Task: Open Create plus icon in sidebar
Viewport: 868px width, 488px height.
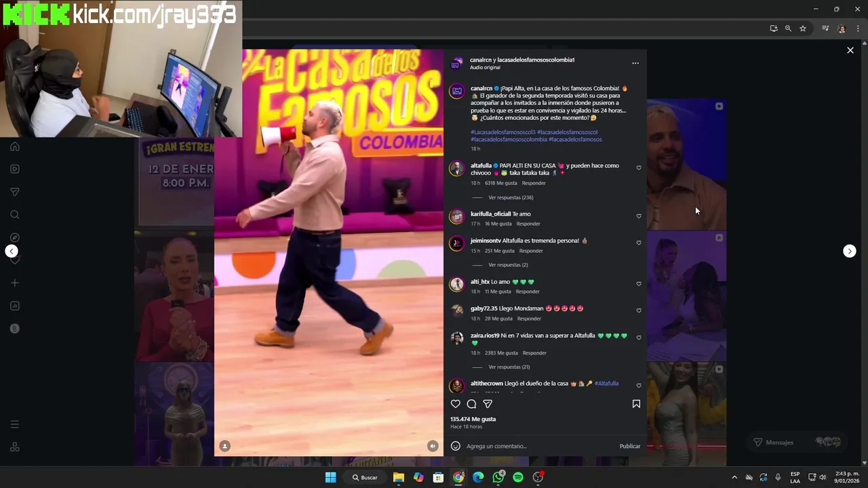Action: pos(15,283)
